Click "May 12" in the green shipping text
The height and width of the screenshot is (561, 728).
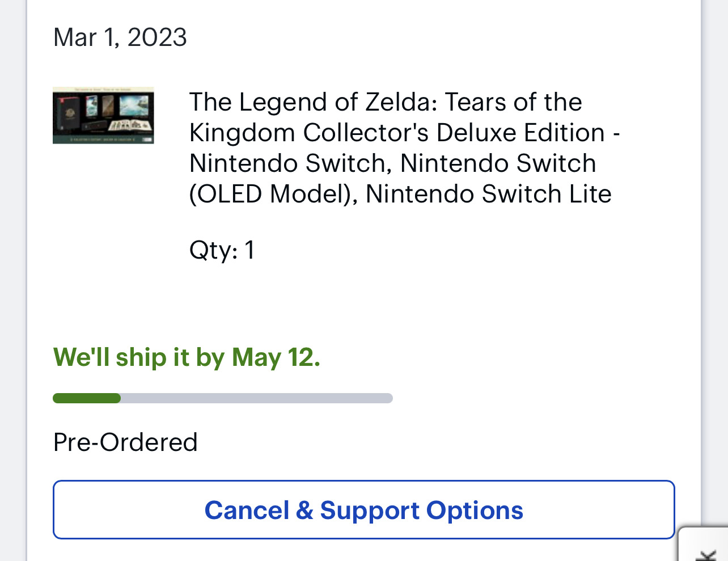click(x=275, y=357)
